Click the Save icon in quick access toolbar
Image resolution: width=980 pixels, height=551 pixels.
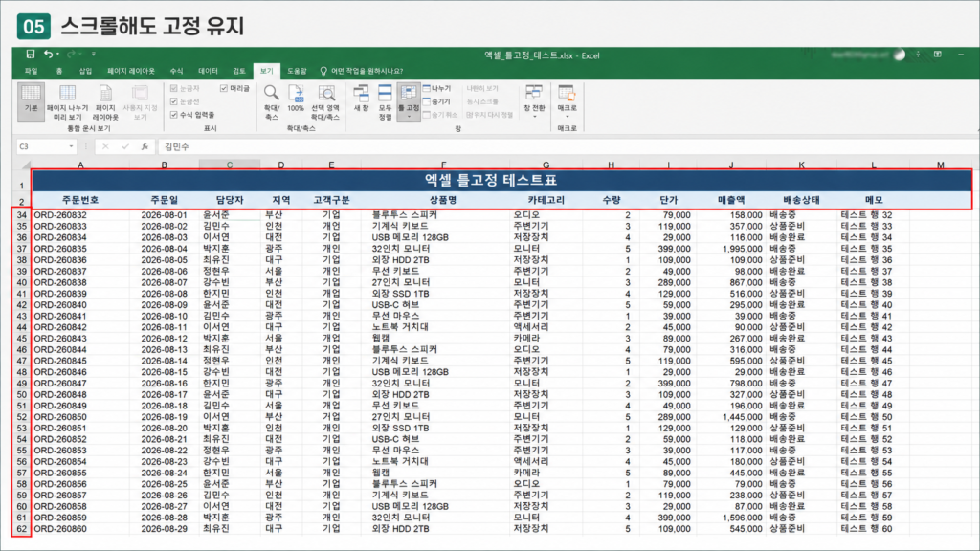coord(30,55)
